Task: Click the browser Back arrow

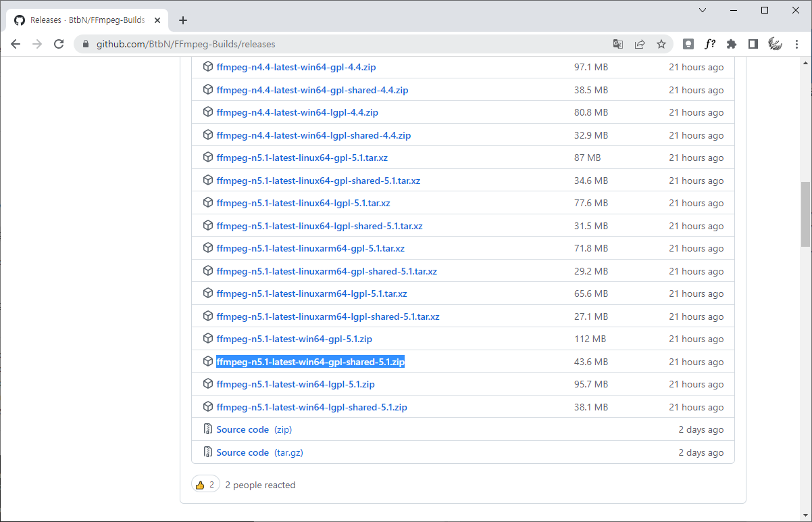Action: 16,44
